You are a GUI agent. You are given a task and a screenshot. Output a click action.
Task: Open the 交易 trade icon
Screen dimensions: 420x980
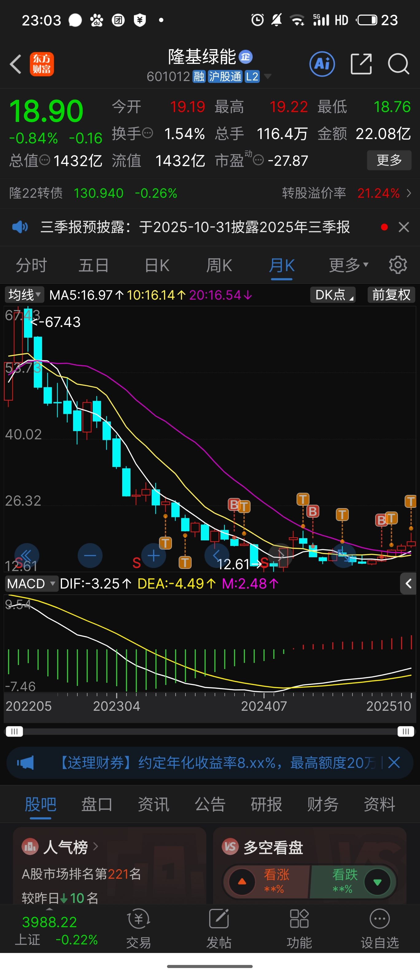point(138,928)
